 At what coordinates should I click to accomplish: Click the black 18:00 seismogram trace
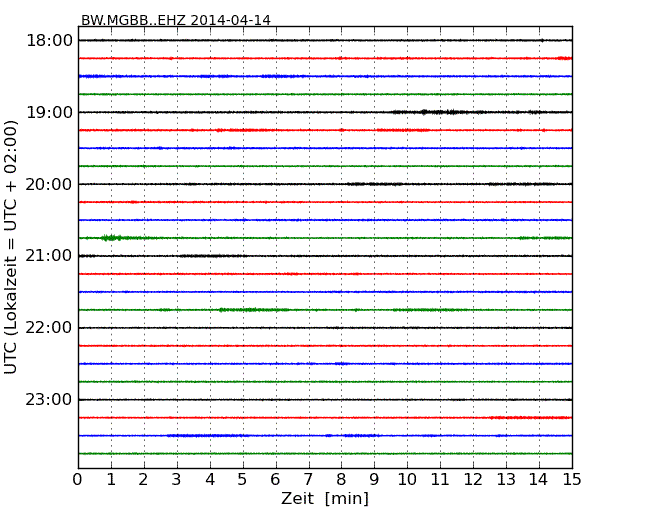(325, 40)
